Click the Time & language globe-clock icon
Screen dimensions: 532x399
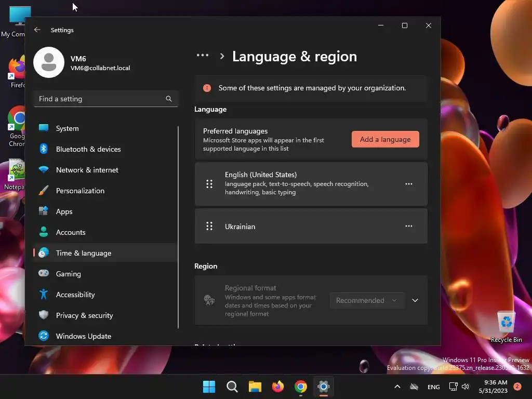pyautogui.click(x=44, y=253)
